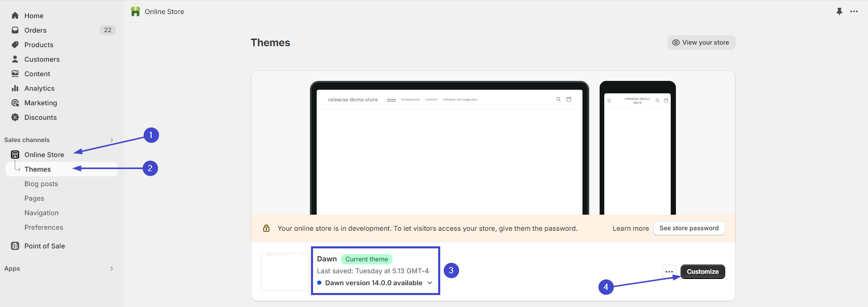
Task: Open Pages under Online Store
Action: click(34, 198)
